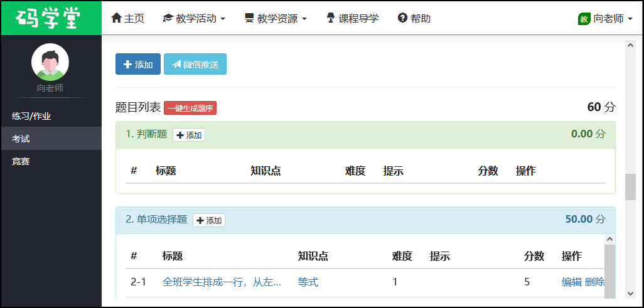This screenshot has height=308, width=644.
Task: Click the plus icon in blue 添加 button
Action: (127, 65)
